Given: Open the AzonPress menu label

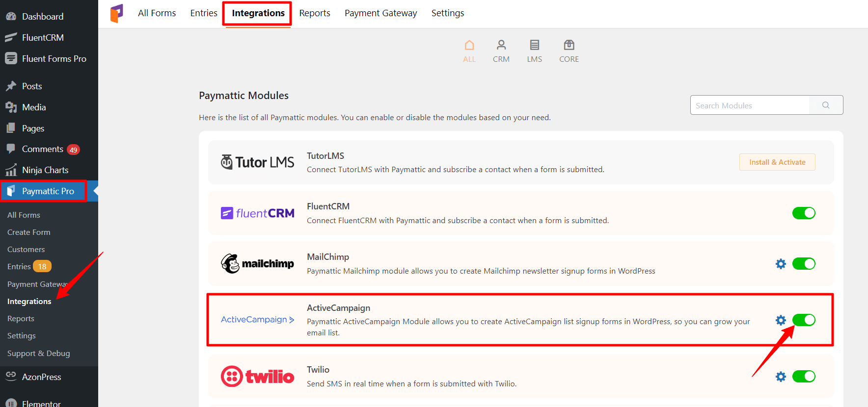Looking at the screenshot, I should pyautogui.click(x=42, y=377).
